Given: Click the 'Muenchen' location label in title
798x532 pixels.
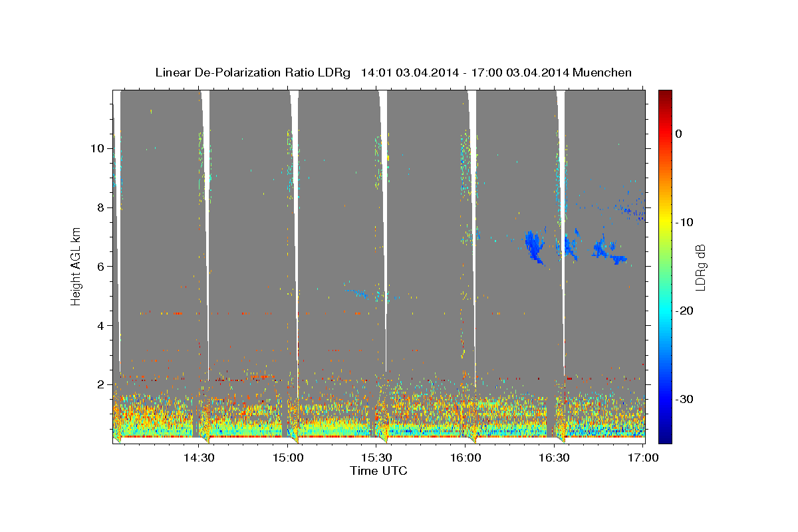Looking at the screenshot, I should tap(603, 72).
